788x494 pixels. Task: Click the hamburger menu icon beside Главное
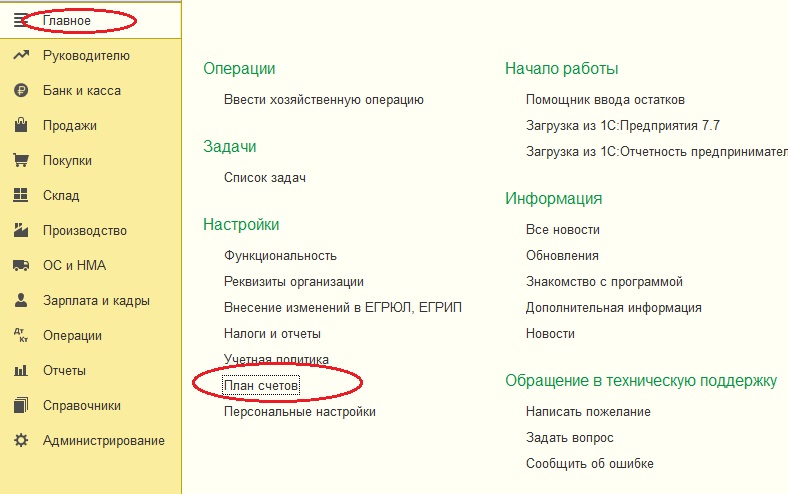[x=20, y=21]
